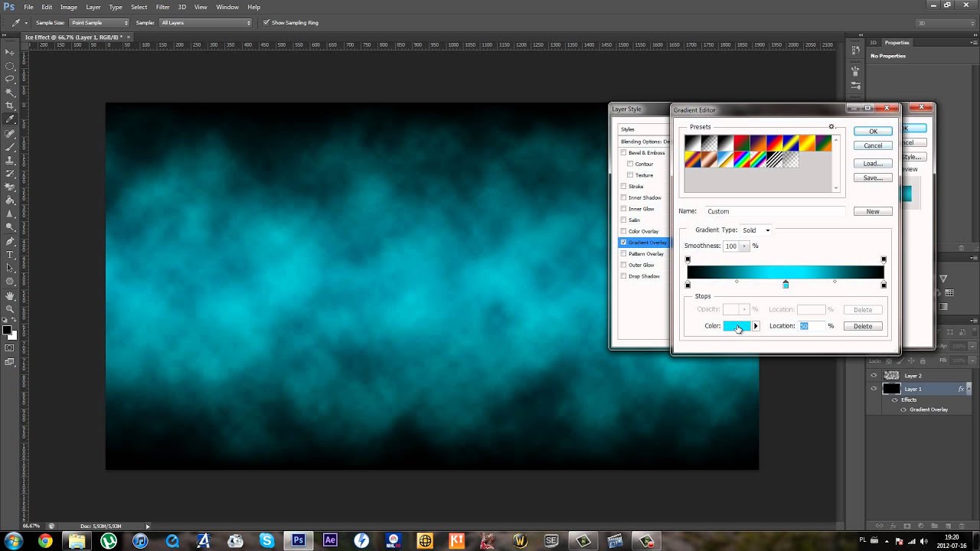Viewport: 980px width, 551px height.
Task: Select the Polygon shape tool
Action: 10,281
